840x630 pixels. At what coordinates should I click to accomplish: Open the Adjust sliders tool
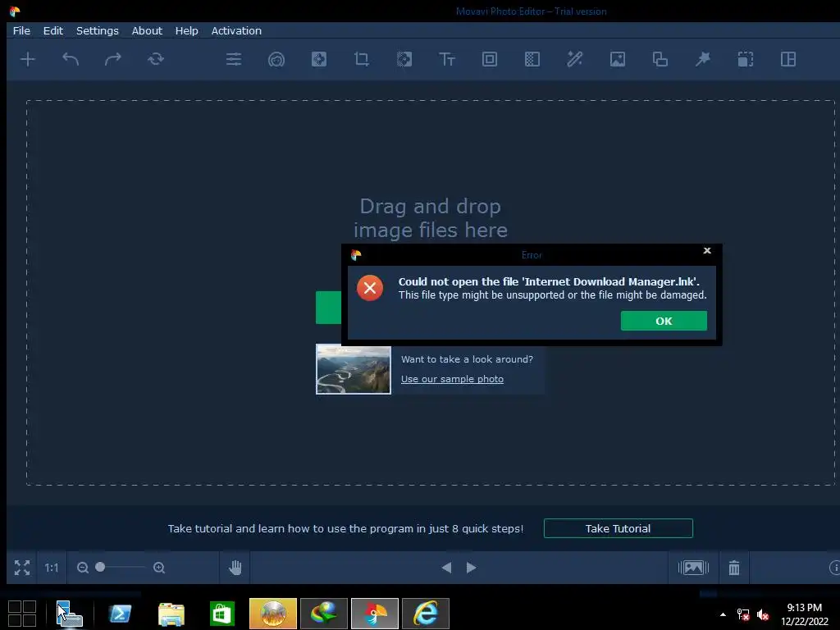click(234, 59)
